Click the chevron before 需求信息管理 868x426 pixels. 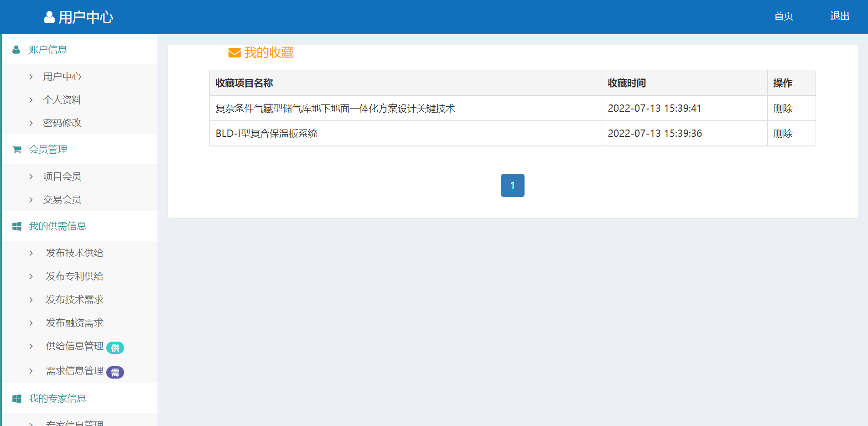(31, 371)
